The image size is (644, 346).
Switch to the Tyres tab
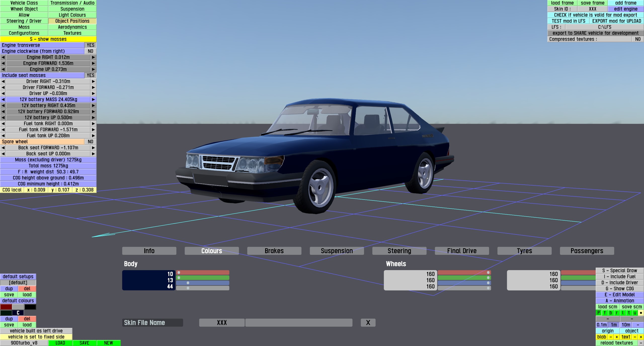(x=524, y=251)
